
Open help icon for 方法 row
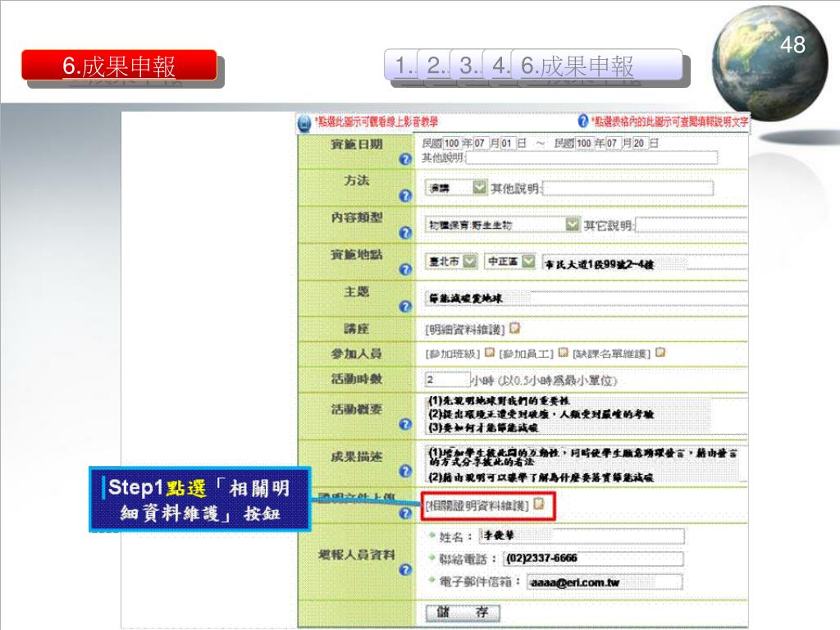(x=405, y=196)
